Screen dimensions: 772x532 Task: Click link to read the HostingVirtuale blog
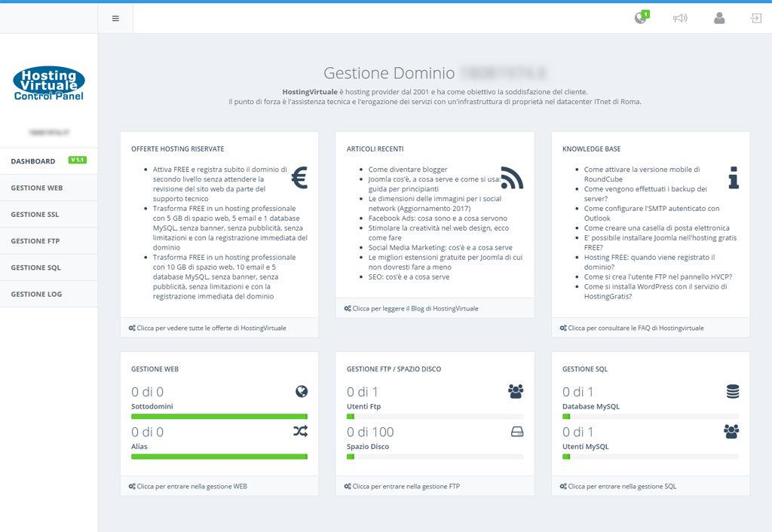pos(411,308)
